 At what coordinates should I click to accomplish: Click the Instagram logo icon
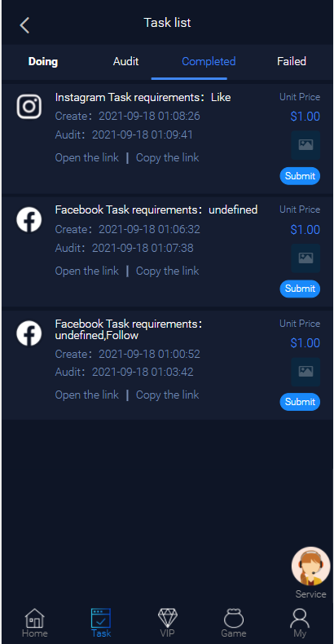[x=29, y=107]
